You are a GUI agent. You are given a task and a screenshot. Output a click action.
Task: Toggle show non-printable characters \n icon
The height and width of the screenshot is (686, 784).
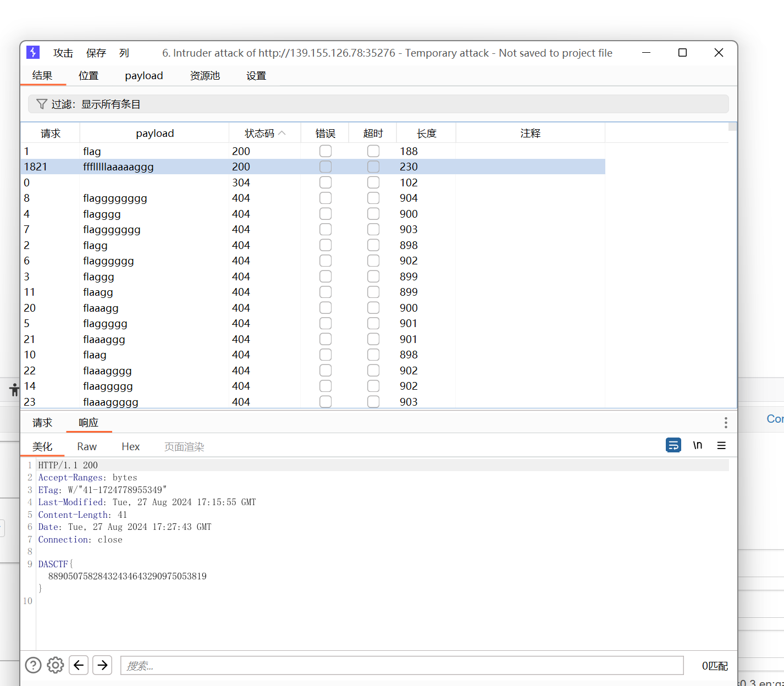(x=698, y=445)
